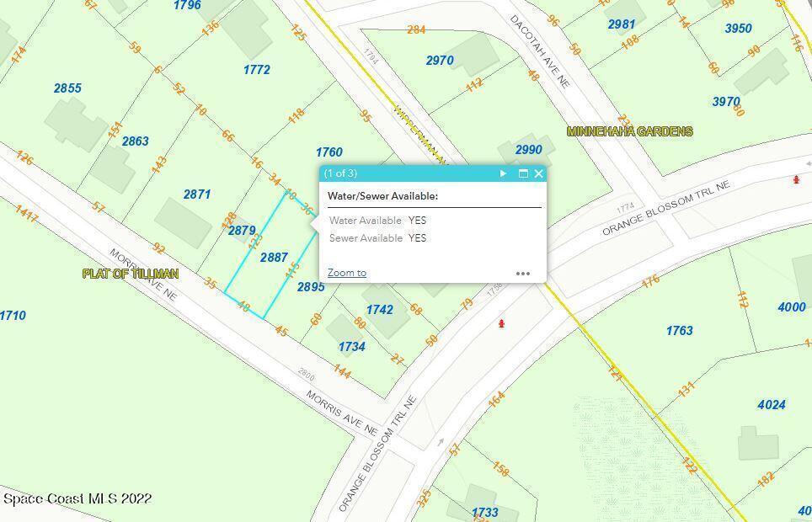The image size is (812, 522).
Task: Maximize the Water/Sewer popup window
Action: pos(523,173)
